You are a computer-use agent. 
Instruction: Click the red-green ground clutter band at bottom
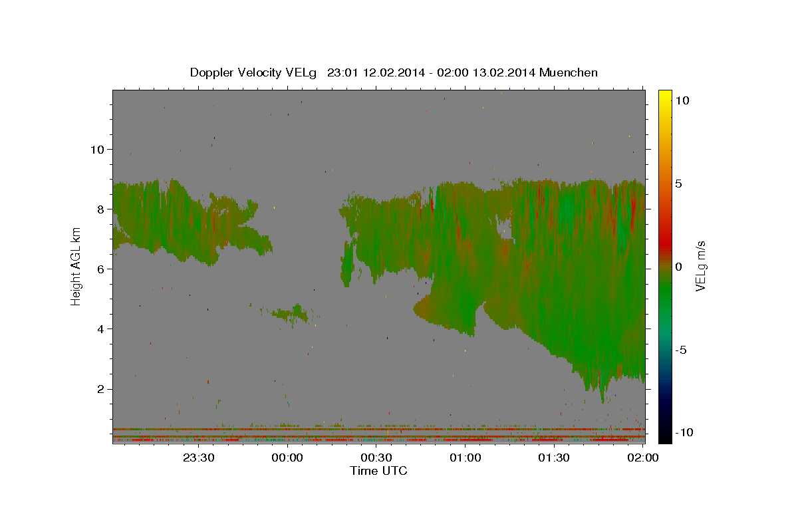378,434
